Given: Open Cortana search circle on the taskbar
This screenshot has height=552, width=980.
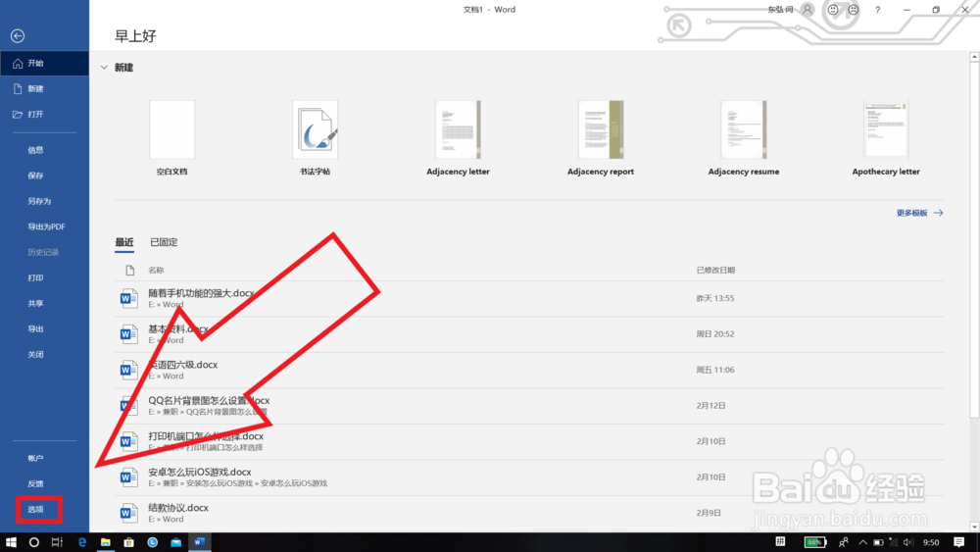Looking at the screenshot, I should tap(33, 542).
